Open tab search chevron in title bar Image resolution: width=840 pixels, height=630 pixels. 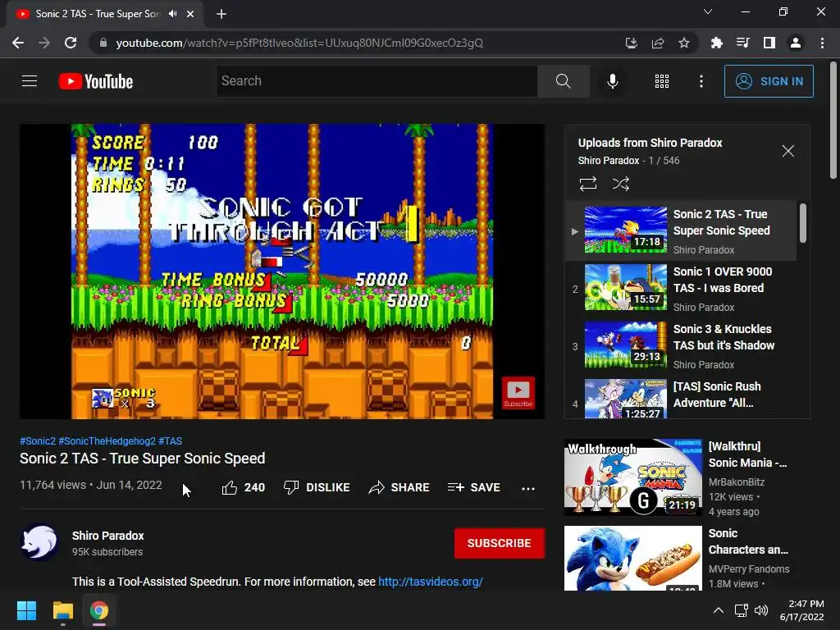pyautogui.click(x=708, y=11)
